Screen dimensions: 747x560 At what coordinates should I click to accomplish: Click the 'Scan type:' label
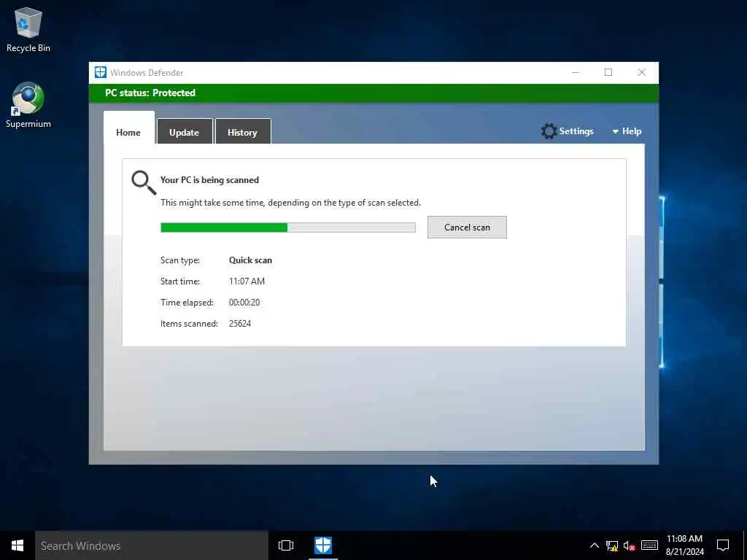[x=180, y=260]
